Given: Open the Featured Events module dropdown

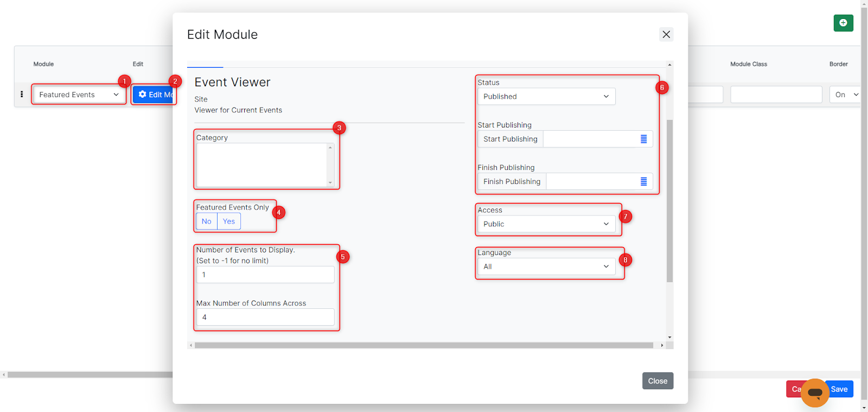Looking at the screenshot, I should [79, 94].
